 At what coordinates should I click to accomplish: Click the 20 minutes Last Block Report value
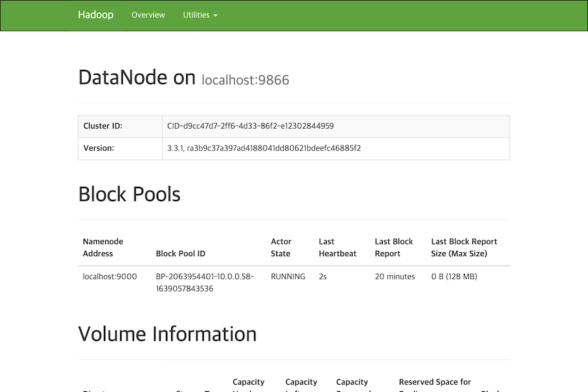click(394, 276)
